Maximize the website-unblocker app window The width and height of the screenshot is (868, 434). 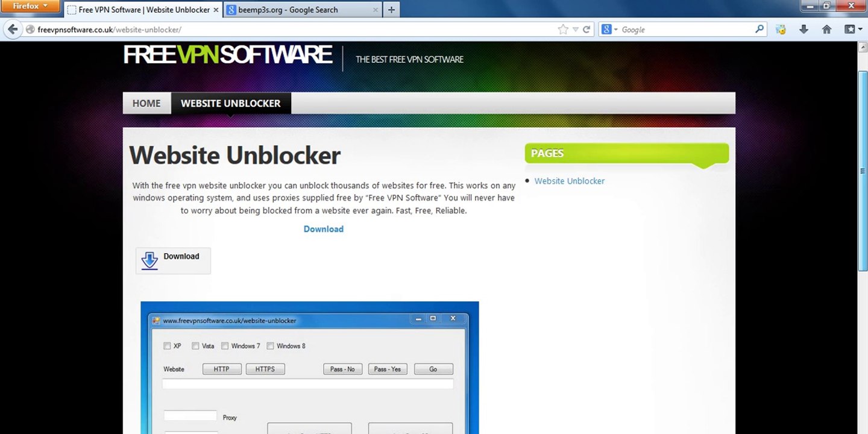[432, 318]
